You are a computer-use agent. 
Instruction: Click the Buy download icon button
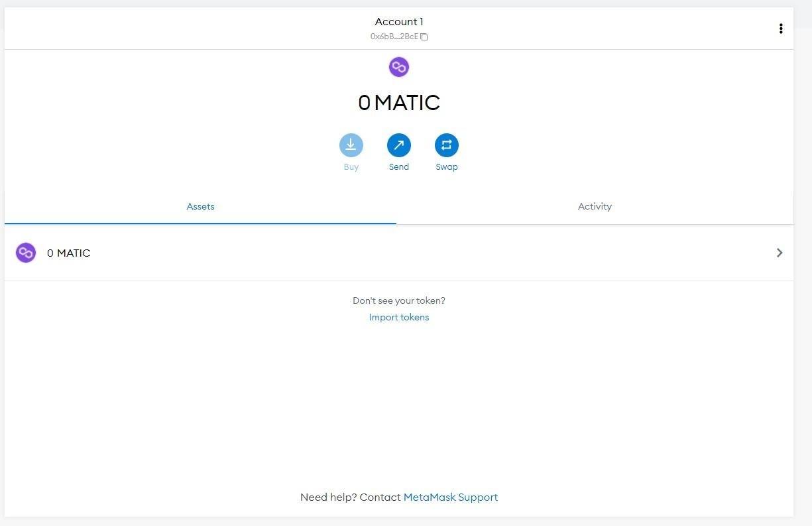[x=351, y=145]
